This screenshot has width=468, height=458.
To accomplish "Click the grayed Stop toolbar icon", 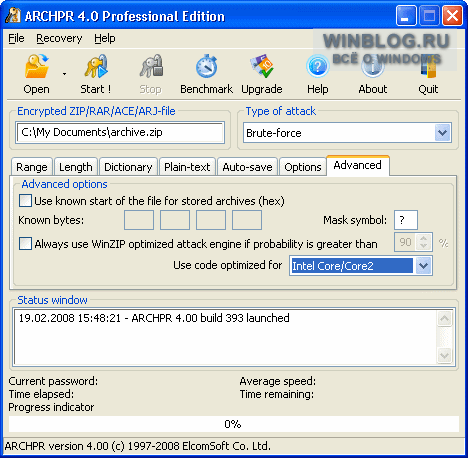I will pos(151,66).
